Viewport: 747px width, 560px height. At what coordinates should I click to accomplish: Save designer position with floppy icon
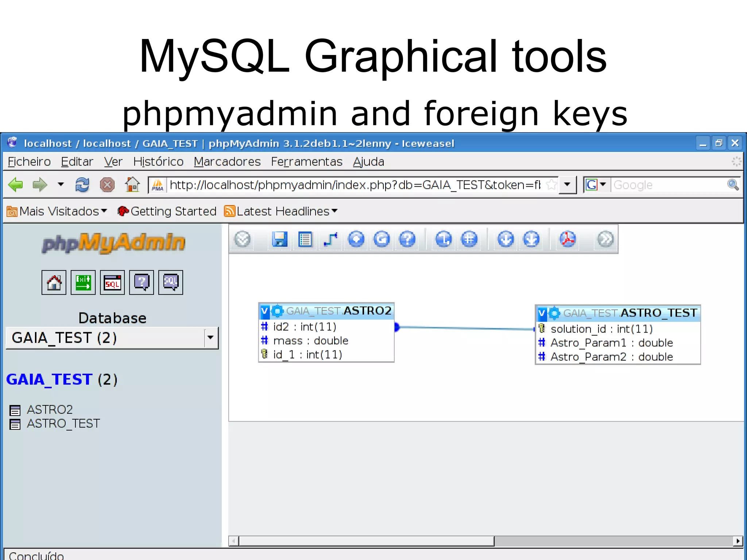click(280, 239)
